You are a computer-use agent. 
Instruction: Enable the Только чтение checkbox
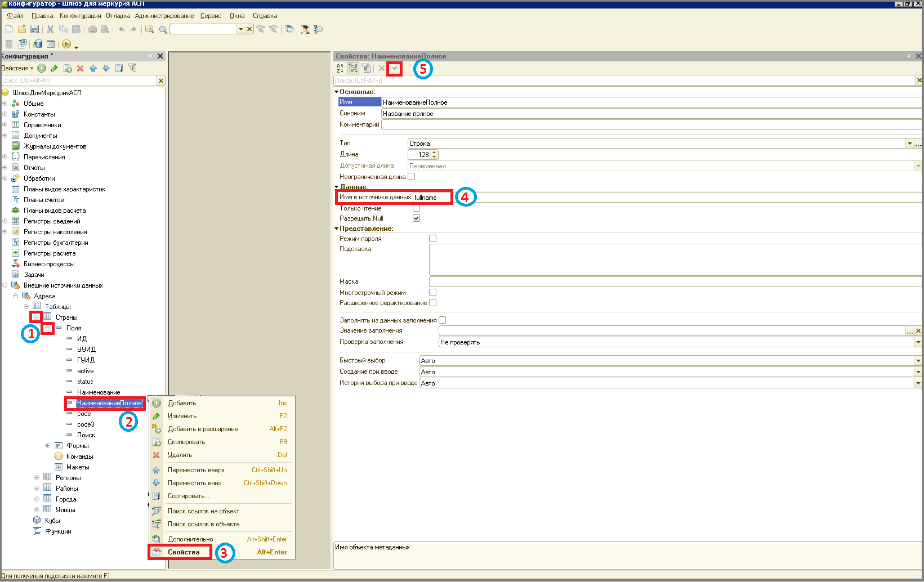pos(416,208)
